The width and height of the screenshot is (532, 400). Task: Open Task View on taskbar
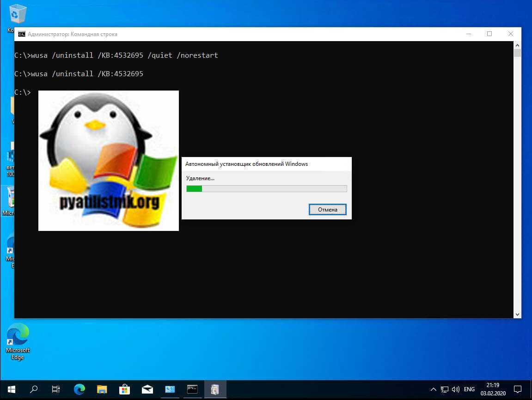coord(56,389)
